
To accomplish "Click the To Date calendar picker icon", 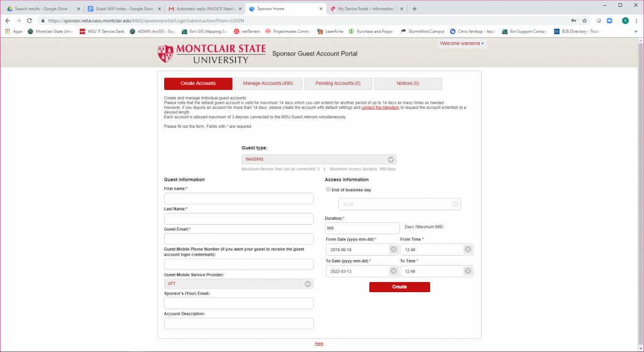I will pyautogui.click(x=393, y=271).
